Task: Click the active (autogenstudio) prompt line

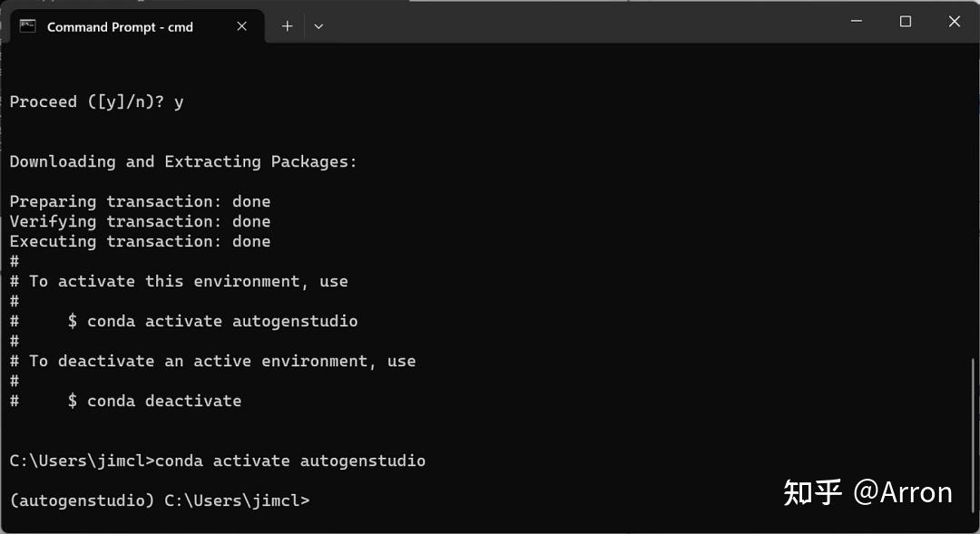Action: [x=159, y=500]
